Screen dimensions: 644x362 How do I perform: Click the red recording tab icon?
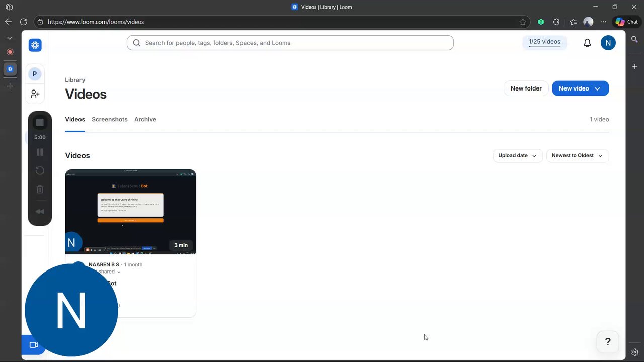pos(10,52)
